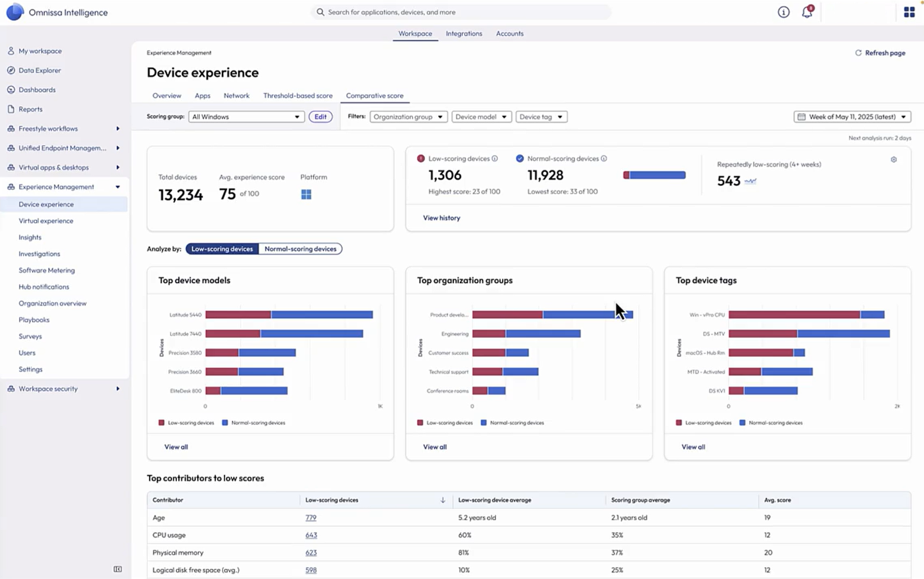Screen dimensions: 924x579
Task: Open Virtual experience in sidebar
Action: point(46,221)
